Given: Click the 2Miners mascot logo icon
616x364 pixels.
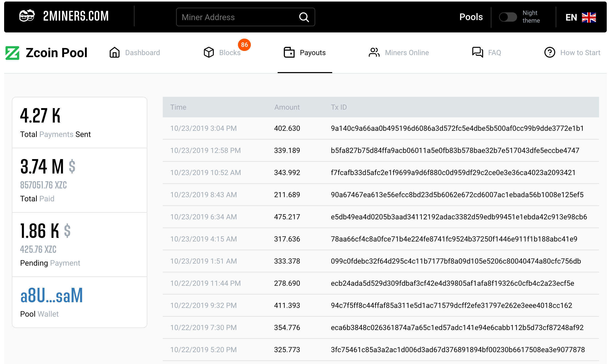Looking at the screenshot, I should pos(27,16).
